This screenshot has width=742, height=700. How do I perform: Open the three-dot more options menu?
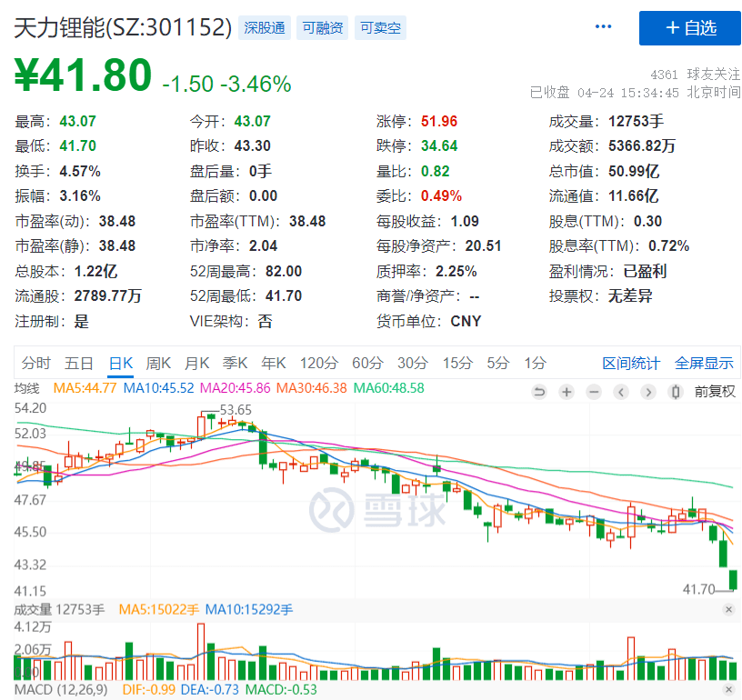tap(603, 26)
